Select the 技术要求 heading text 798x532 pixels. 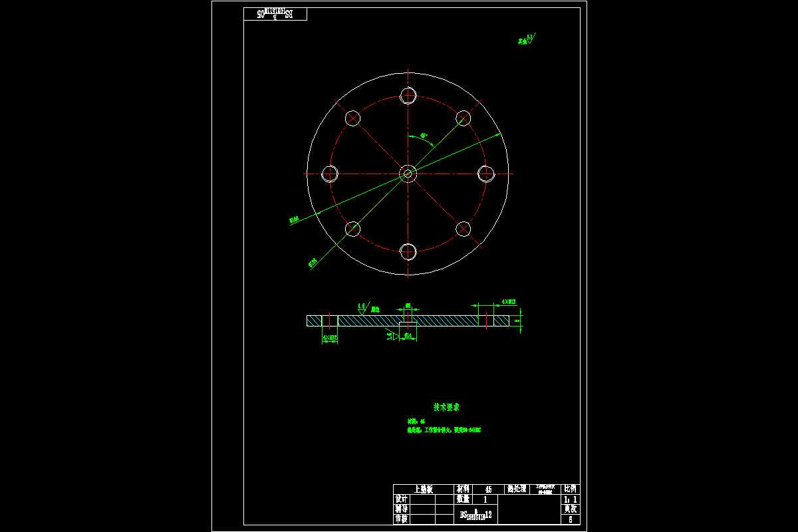pos(446,407)
